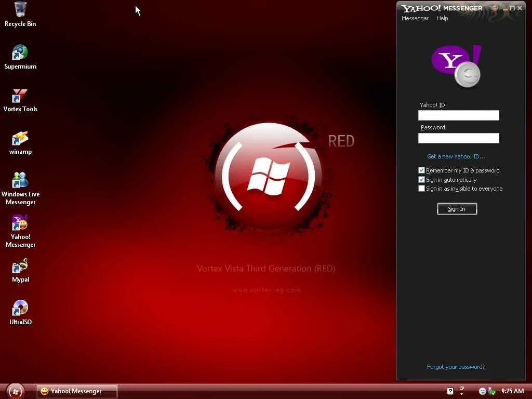Screen dimensions: 532x399
Task: Focus the Yahoo! ID input field
Action: [x=458, y=115]
